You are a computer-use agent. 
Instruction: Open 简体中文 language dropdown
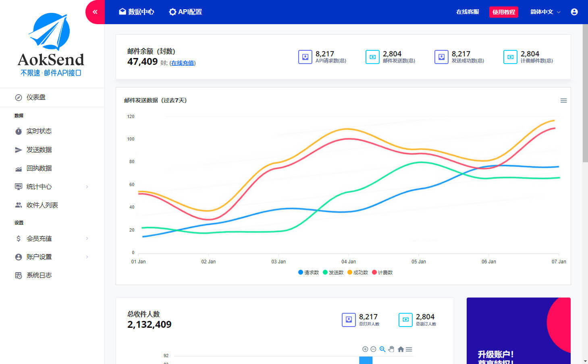[x=545, y=12]
